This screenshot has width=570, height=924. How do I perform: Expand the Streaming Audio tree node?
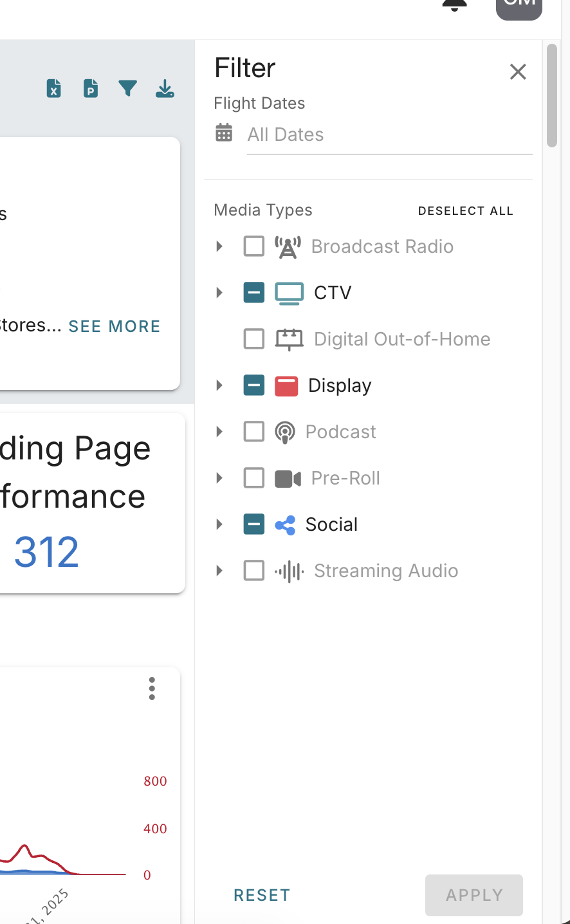219,570
